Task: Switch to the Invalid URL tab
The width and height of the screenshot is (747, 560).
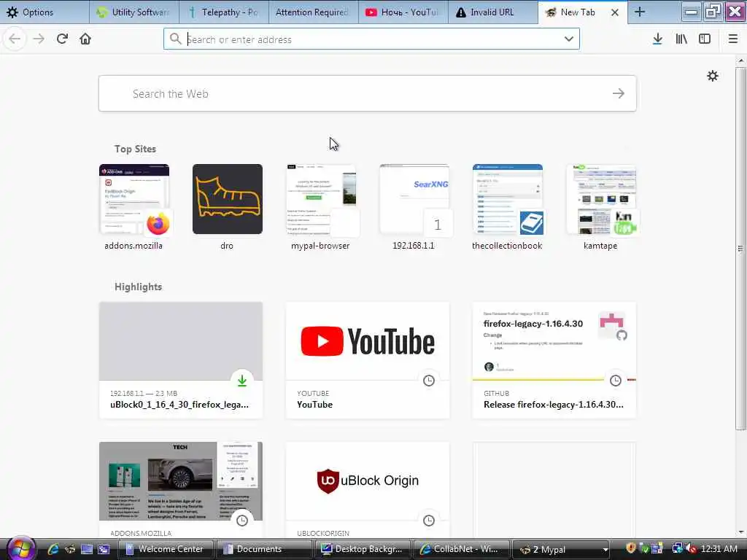Action: tap(492, 12)
